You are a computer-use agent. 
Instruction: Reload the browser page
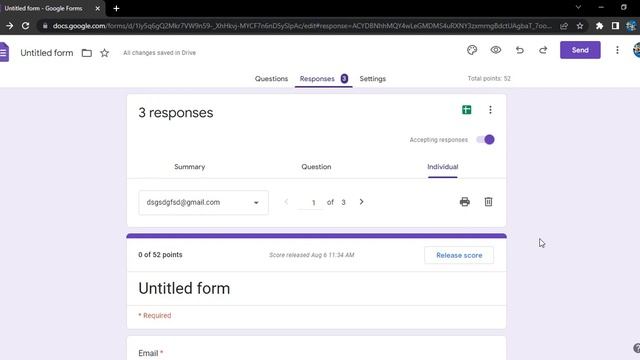[25, 26]
